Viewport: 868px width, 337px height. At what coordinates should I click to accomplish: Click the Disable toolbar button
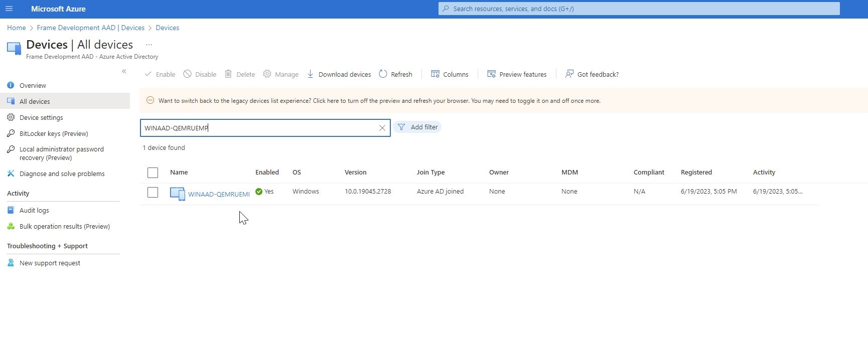pyautogui.click(x=200, y=74)
